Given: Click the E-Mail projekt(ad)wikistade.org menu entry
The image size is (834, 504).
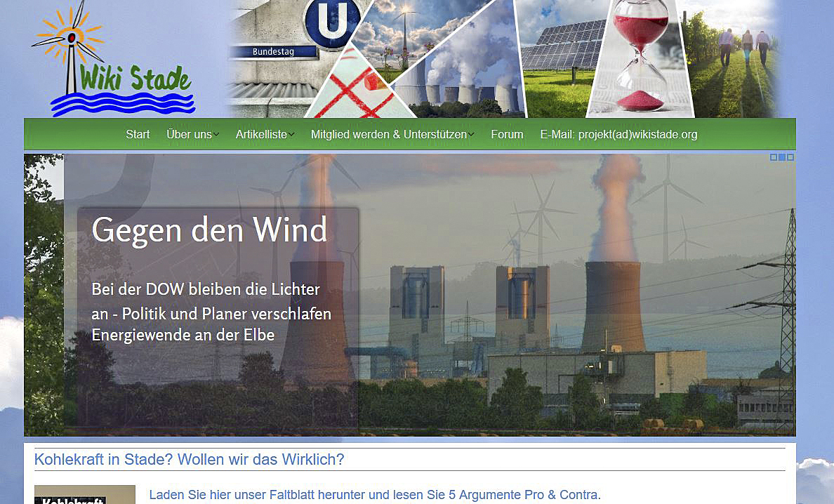Looking at the screenshot, I should pyautogui.click(x=618, y=135).
